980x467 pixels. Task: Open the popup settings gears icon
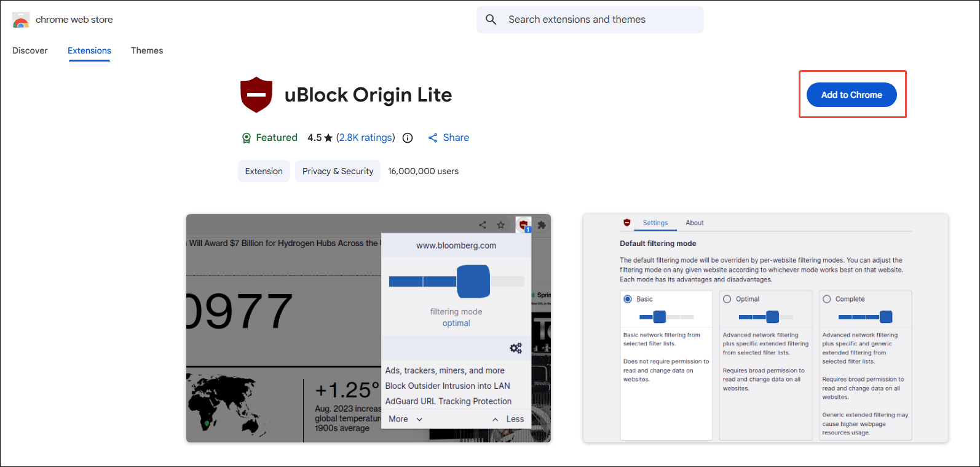pos(516,348)
